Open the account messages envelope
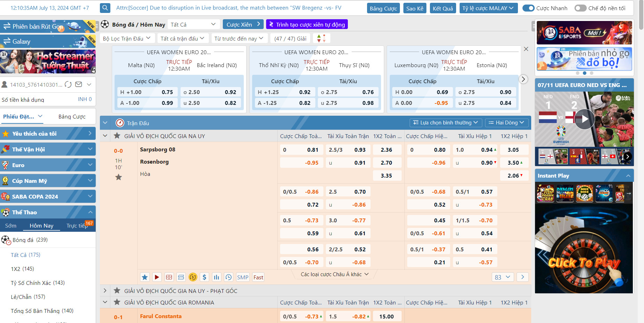The height and width of the screenshot is (323, 644). [x=79, y=85]
